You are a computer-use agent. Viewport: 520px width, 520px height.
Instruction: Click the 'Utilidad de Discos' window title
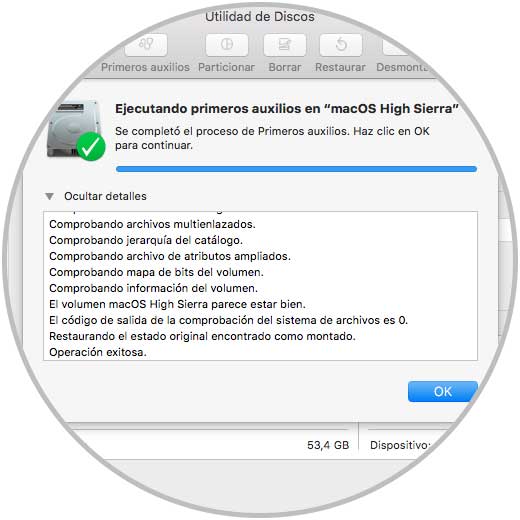click(260, 17)
